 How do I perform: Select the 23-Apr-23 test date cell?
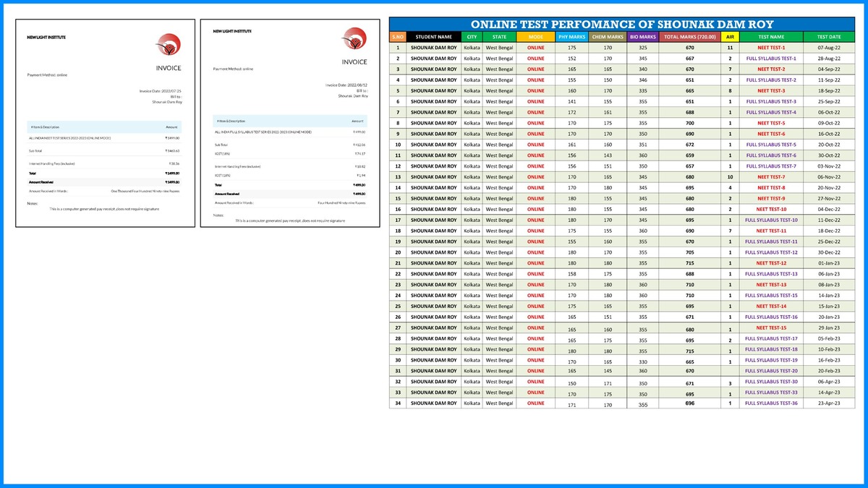tap(828, 403)
